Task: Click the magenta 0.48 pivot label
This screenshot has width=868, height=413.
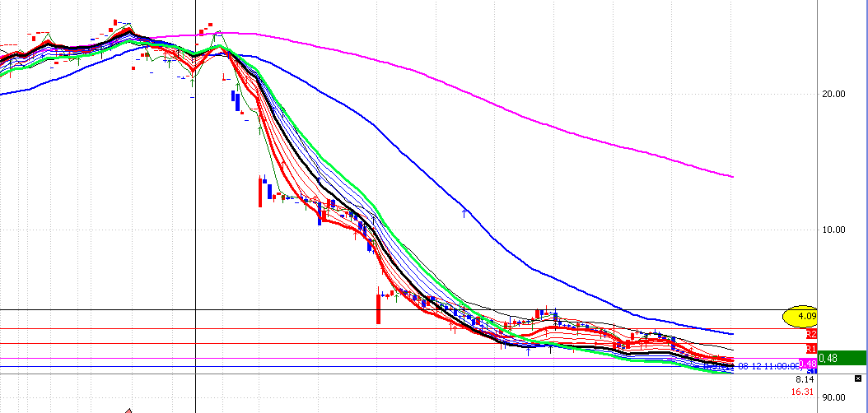Action: (808, 364)
